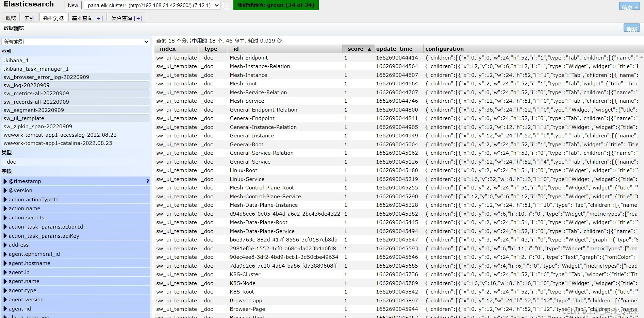Select wework-tomcat-app1-catalina-2022.08.23 index
The image size is (644, 318).
click(76, 143)
